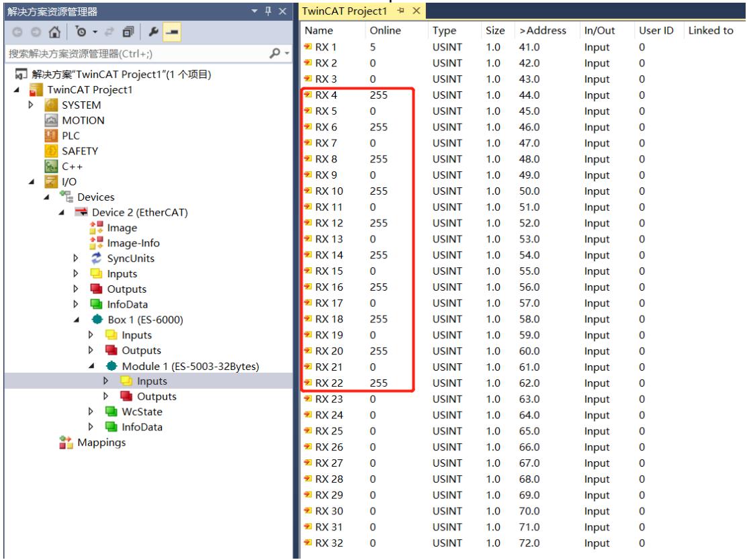Collapse the Device 2 (EtherCAT) node
Screen dimensions: 747x560
[x=62, y=212]
